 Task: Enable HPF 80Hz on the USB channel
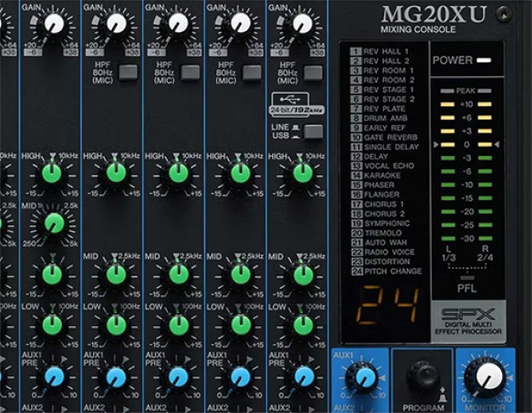[x=313, y=73]
